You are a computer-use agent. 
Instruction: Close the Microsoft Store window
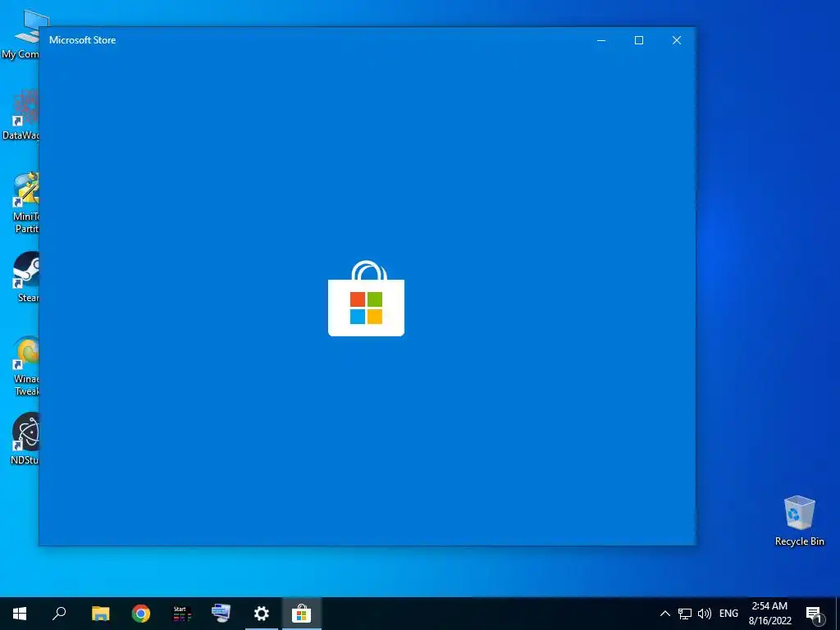677,40
